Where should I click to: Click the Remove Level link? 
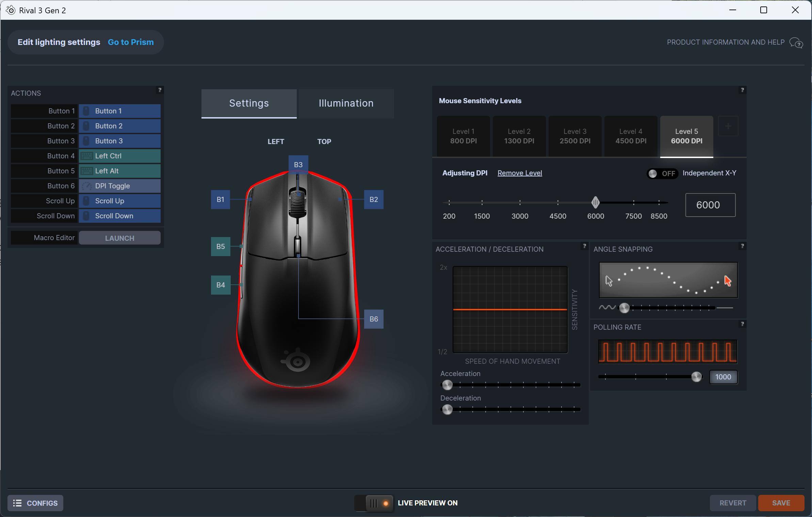coord(519,173)
